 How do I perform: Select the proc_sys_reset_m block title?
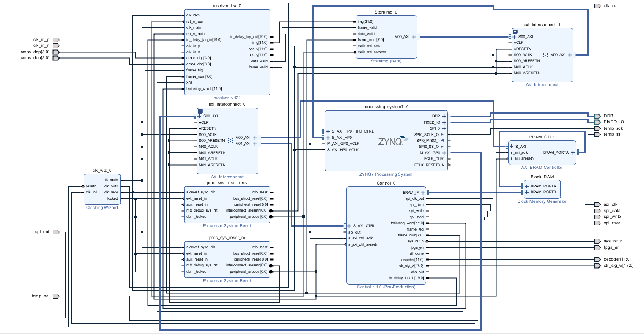[x=227, y=238]
